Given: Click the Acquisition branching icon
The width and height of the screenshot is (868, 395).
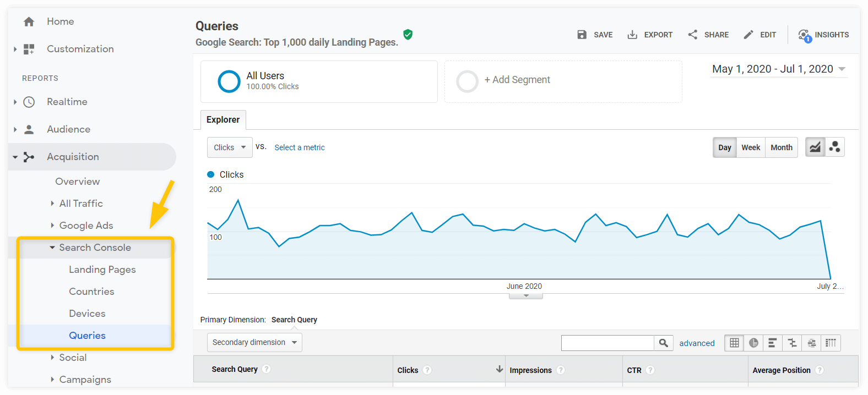Looking at the screenshot, I should point(29,157).
